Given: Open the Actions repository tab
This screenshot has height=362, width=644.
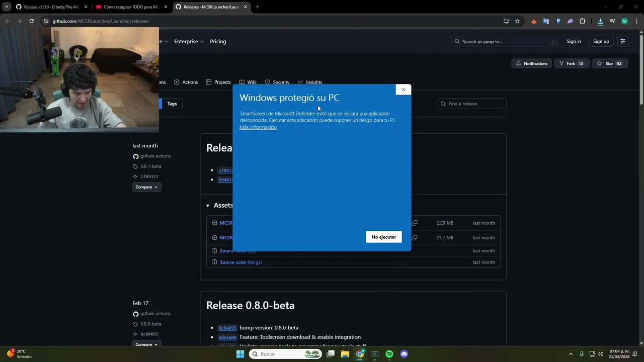Looking at the screenshot, I should click(x=186, y=82).
